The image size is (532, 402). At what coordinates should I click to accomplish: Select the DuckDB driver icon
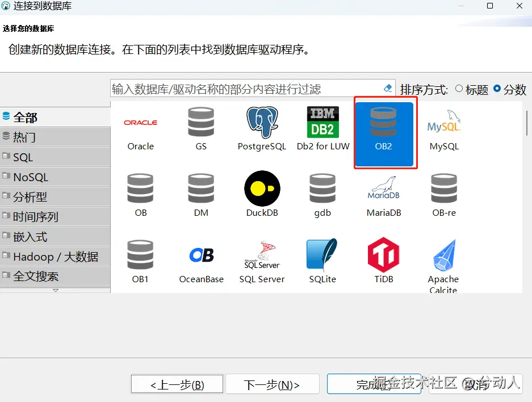click(262, 193)
